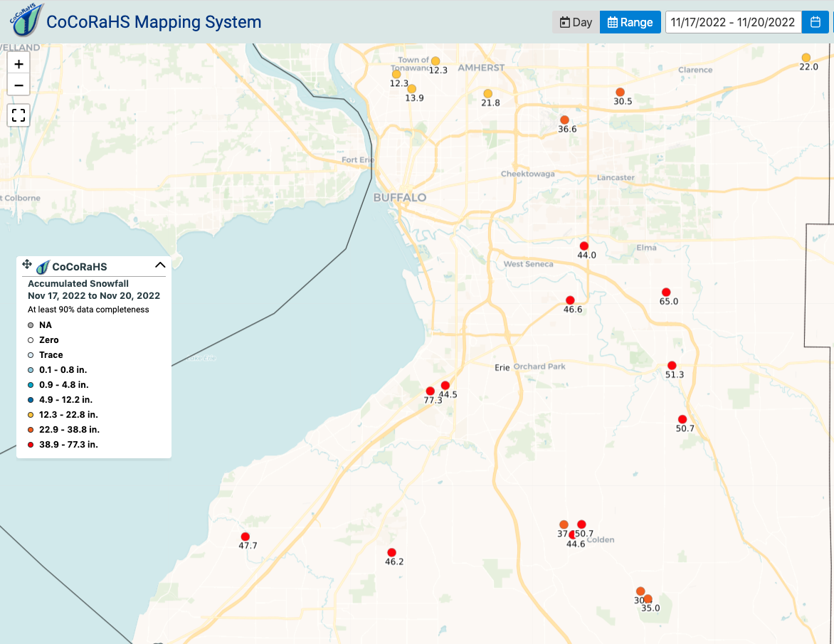834x644 pixels.
Task: Click the 46.2 inch station marker
Action: 391,552
